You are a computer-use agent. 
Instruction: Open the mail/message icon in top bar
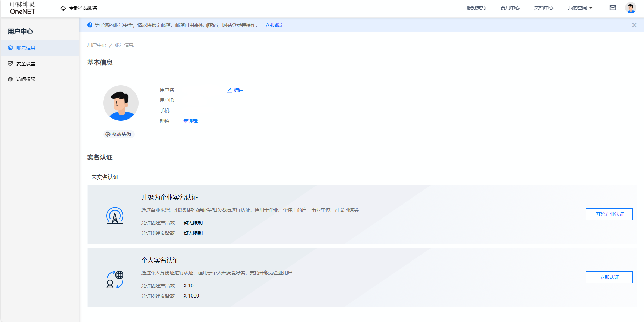pos(613,7)
